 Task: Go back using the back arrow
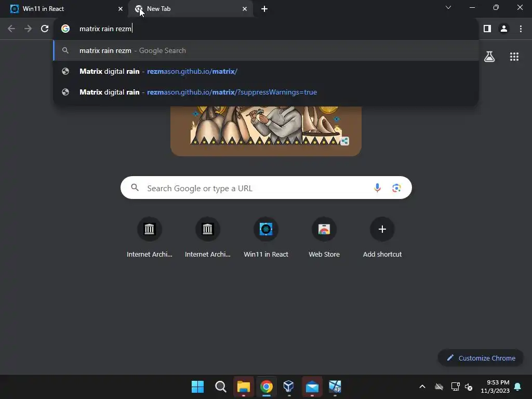click(11, 29)
